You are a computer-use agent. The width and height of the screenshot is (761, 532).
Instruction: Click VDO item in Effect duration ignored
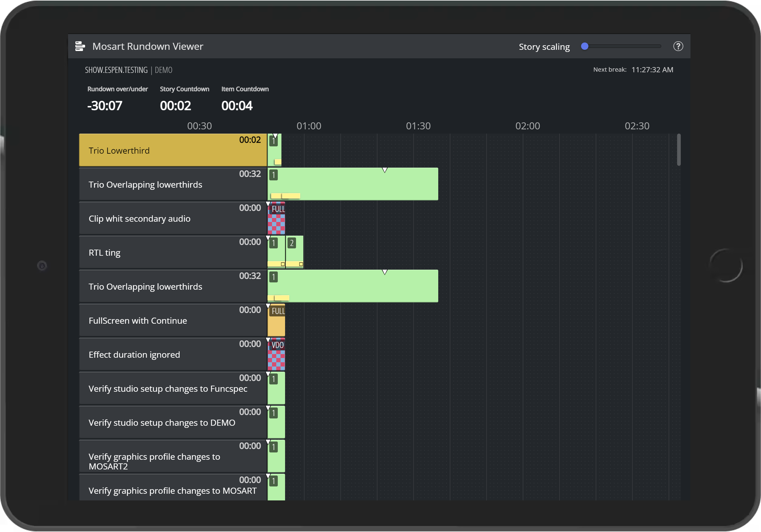point(276,354)
